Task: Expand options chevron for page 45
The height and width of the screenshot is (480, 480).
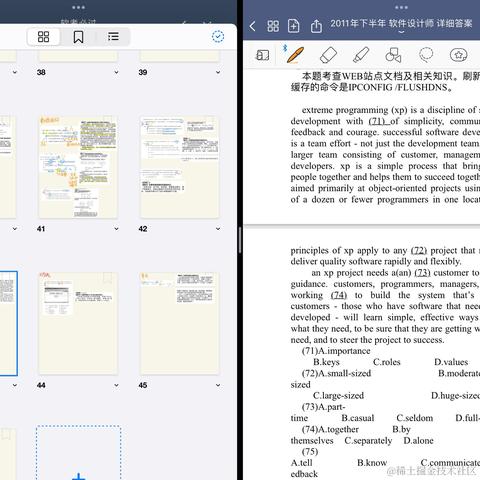Action: [218, 385]
